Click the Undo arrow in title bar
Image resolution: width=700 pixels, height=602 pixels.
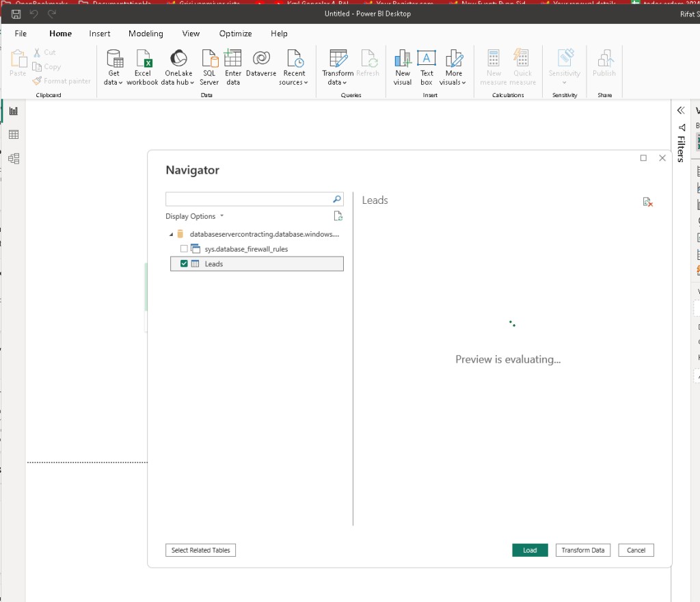coord(34,14)
